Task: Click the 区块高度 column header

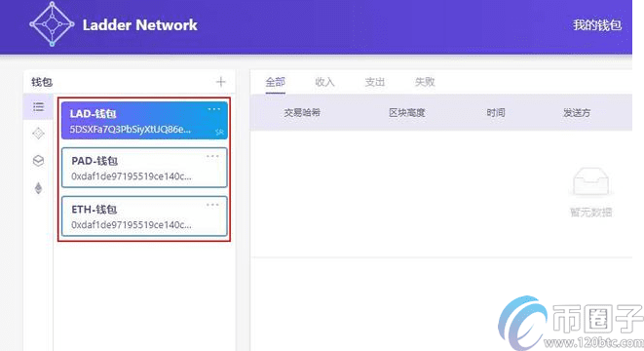Action: tap(406, 113)
